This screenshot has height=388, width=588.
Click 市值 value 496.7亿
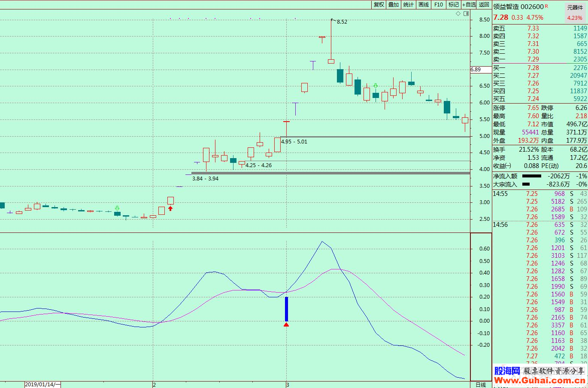(x=577, y=124)
